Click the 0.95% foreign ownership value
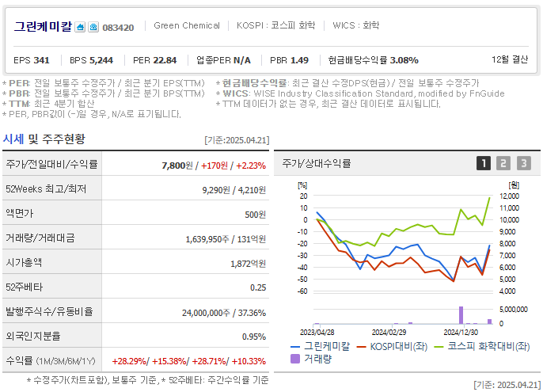543x392 pixels. pyautogui.click(x=254, y=337)
